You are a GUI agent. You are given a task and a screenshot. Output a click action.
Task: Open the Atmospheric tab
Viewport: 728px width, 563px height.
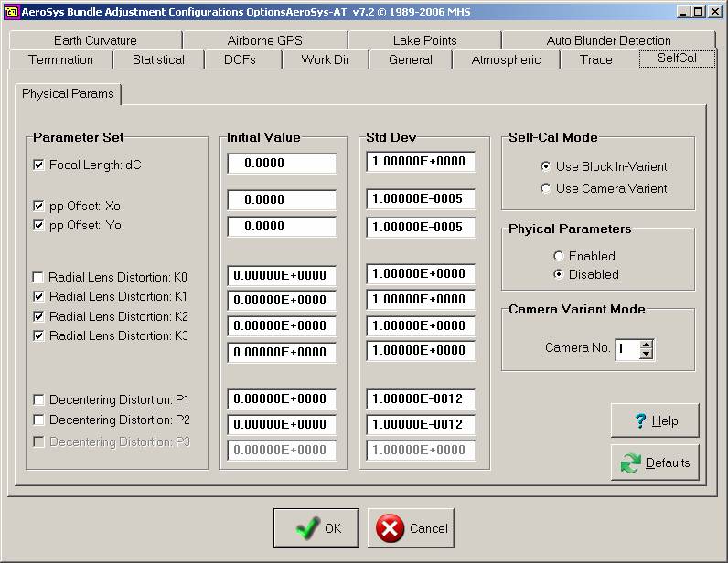coord(506,59)
